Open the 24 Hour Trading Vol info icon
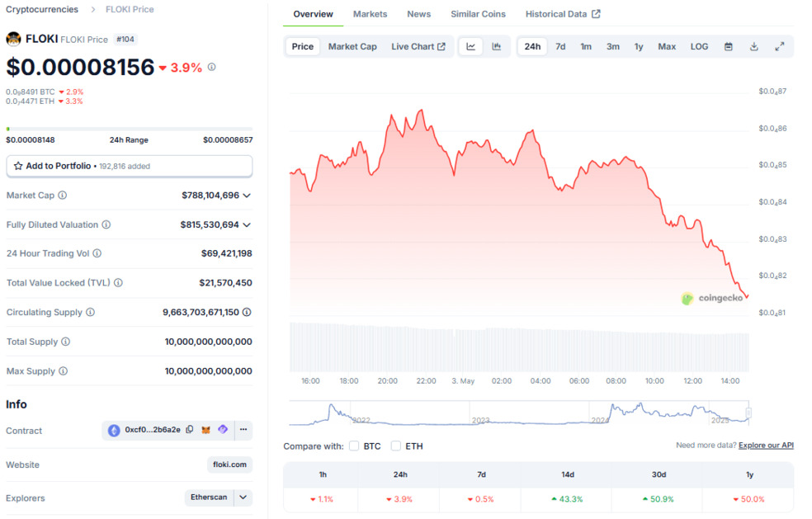This screenshot has width=812, height=519. [97, 253]
